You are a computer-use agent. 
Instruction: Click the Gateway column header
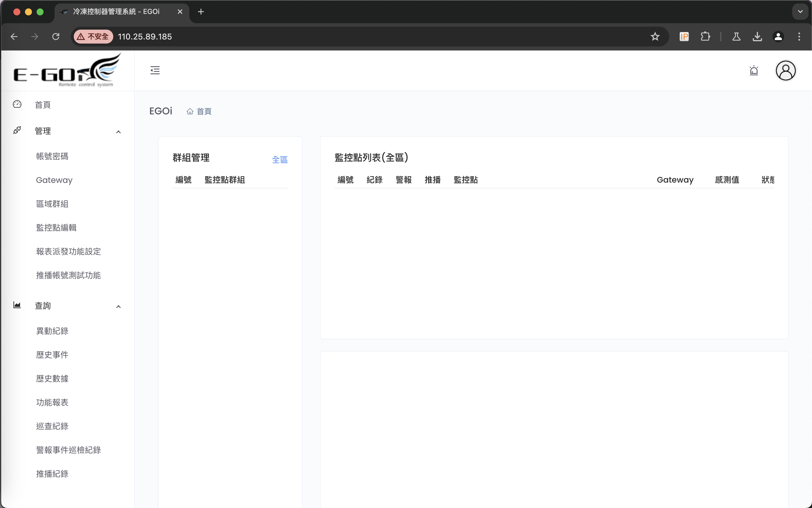(675, 180)
